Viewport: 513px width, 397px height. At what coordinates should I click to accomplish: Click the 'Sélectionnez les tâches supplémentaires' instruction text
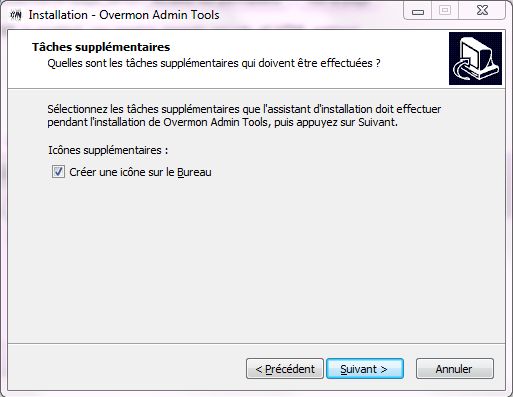click(x=244, y=109)
